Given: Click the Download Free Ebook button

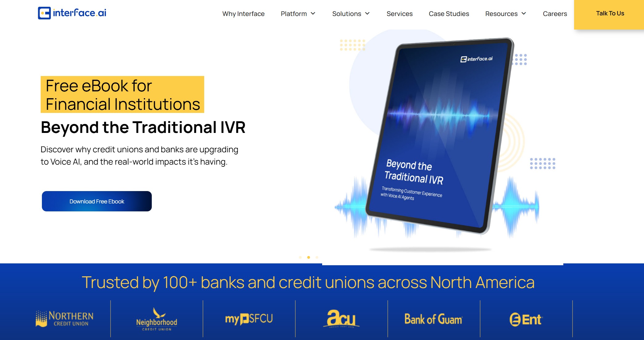Looking at the screenshot, I should [x=97, y=201].
